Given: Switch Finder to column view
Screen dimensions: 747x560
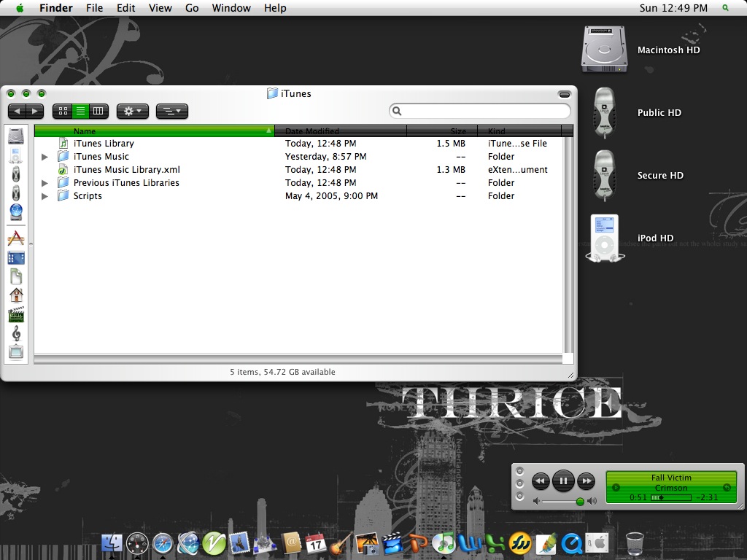Looking at the screenshot, I should point(98,111).
